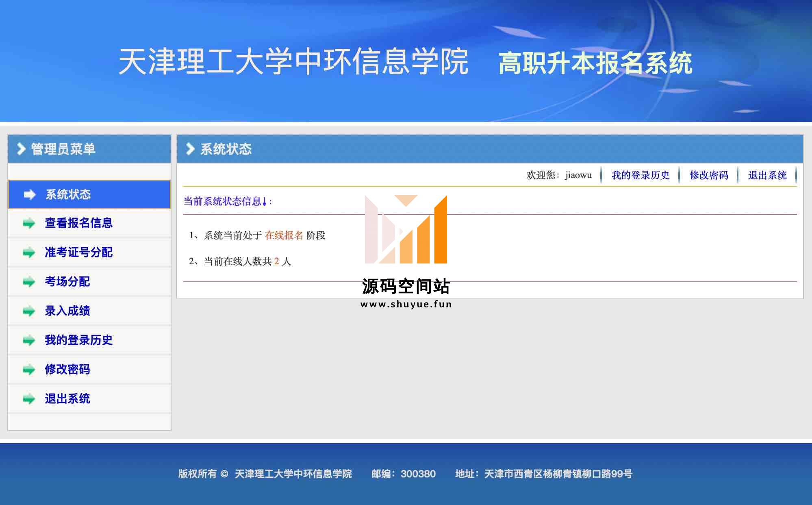Click the green arrow icon beside 准考证号分配
The width and height of the screenshot is (812, 505).
pos(29,252)
